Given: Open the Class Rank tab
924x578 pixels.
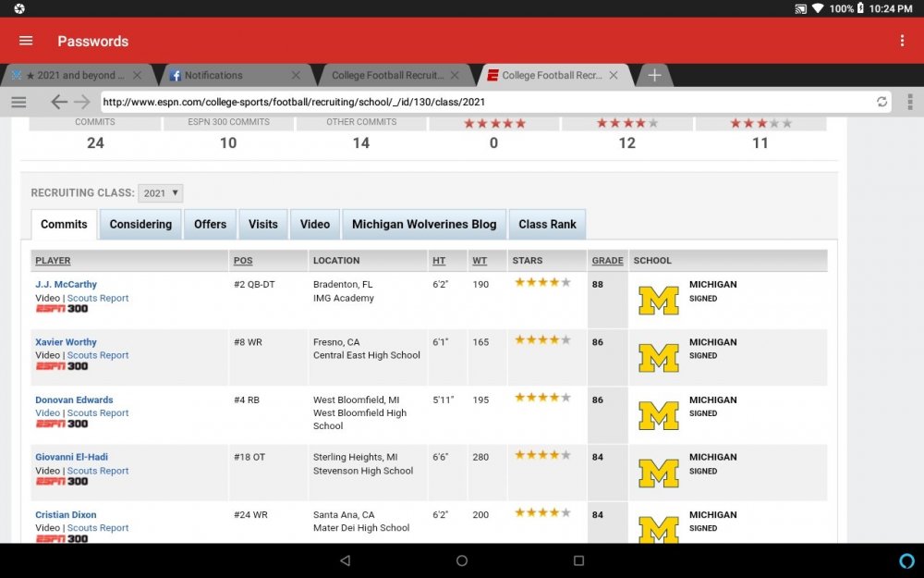Looking at the screenshot, I should [547, 224].
